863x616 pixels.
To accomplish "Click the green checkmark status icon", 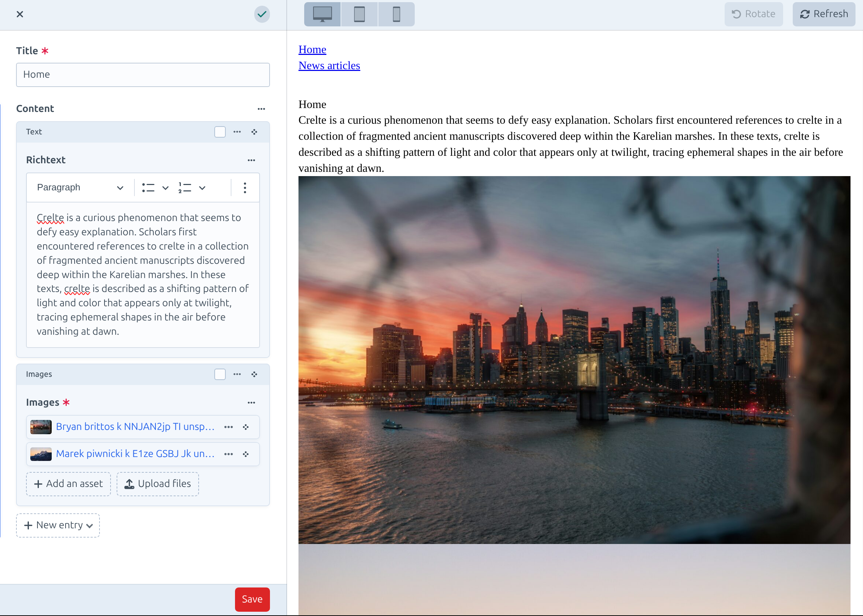I will 262,14.
